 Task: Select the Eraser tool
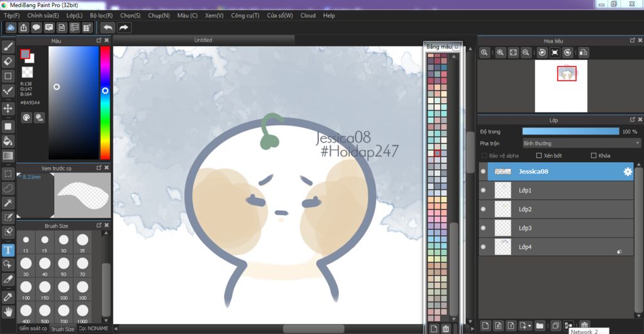pyautogui.click(x=8, y=61)
